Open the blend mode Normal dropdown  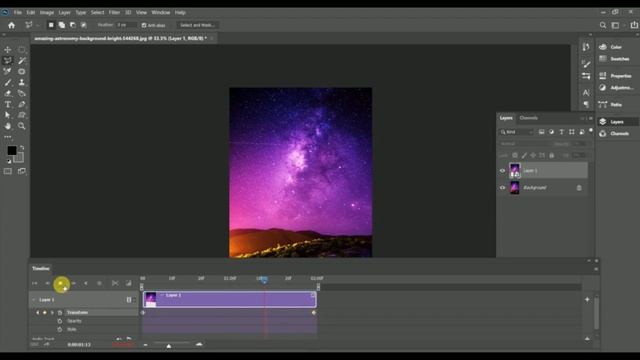point(524,144)
